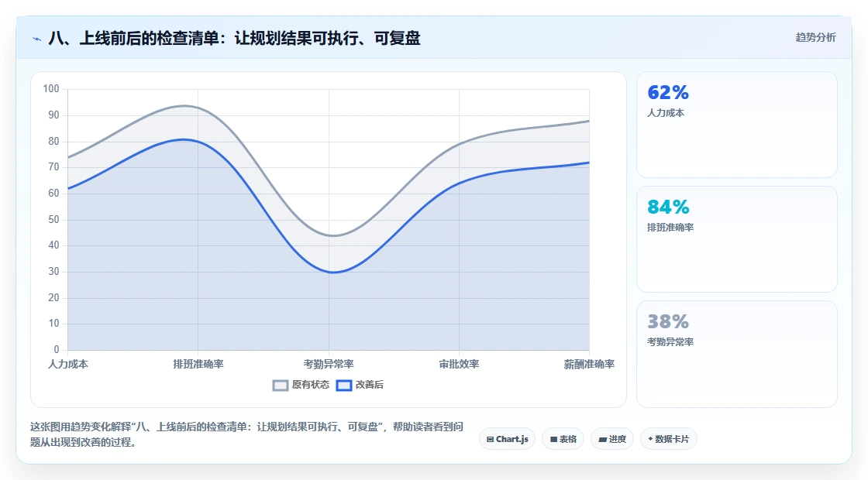Toggle the 原有状态 legend swatch

click(281, 385)
